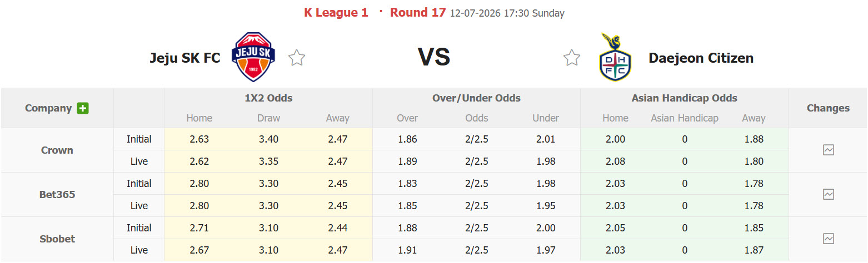Image resolution: width=868 pixels, height=263 pixels.
Task: Add a company with green plus icon
Action: (x=83, y=108)
